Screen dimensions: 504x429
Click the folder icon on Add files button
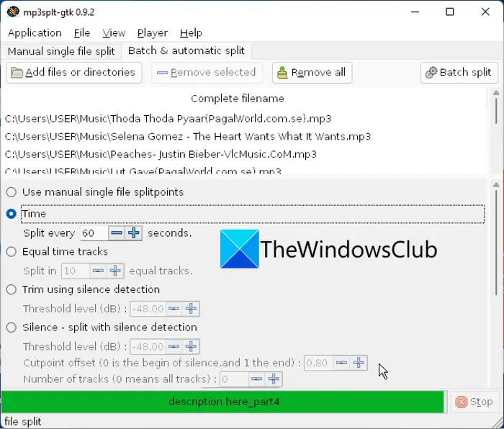pos(17,73)
